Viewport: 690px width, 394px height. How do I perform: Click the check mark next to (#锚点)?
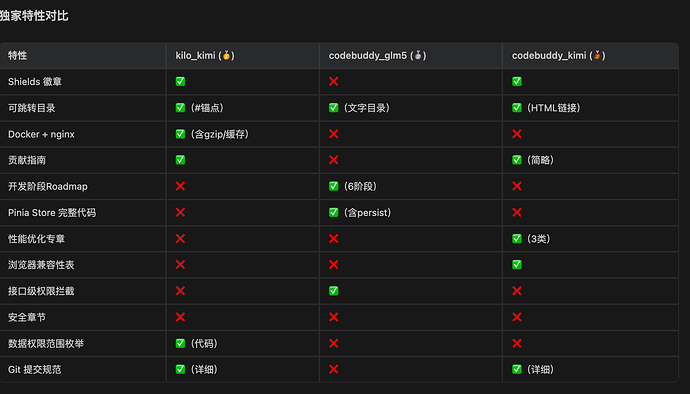[180, 108]
